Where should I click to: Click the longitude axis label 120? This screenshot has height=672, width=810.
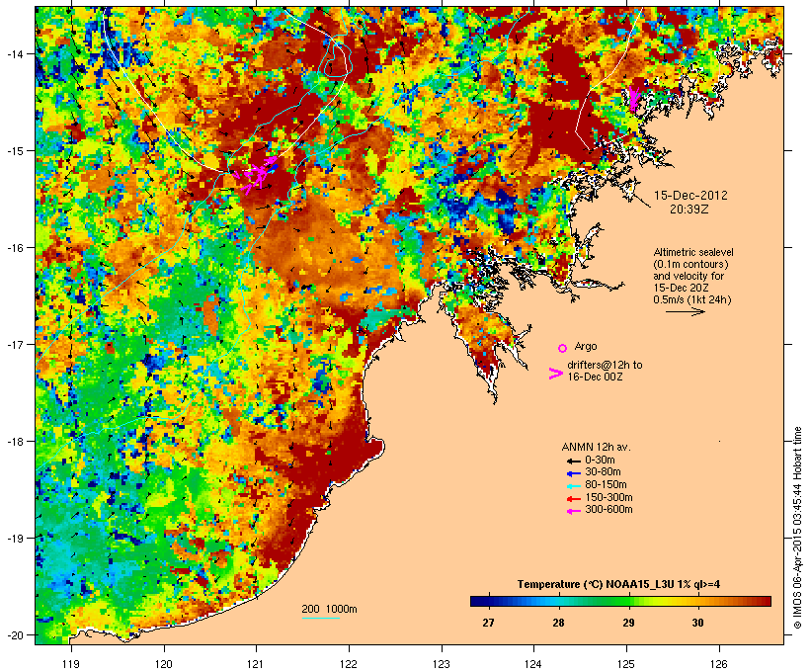click(x=164, y=664)
